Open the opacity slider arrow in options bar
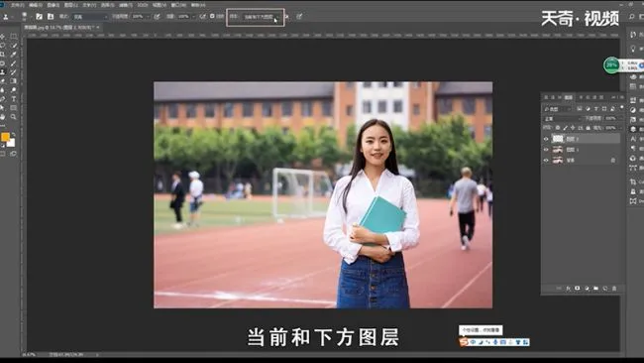The image size is (644, 363). [148, 17]
